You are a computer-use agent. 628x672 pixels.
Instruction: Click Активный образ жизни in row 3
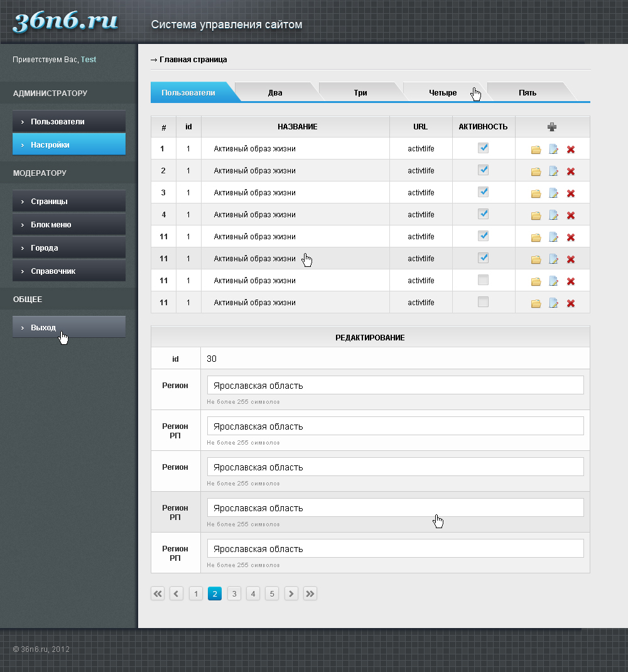pyautogui.click(x=254, y=192)
